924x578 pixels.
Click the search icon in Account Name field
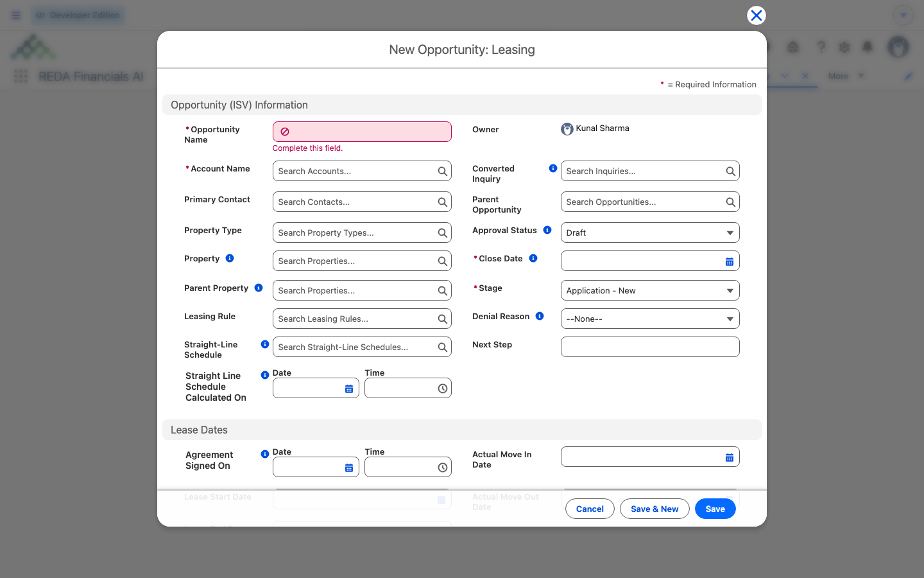[x=443, y=171]
